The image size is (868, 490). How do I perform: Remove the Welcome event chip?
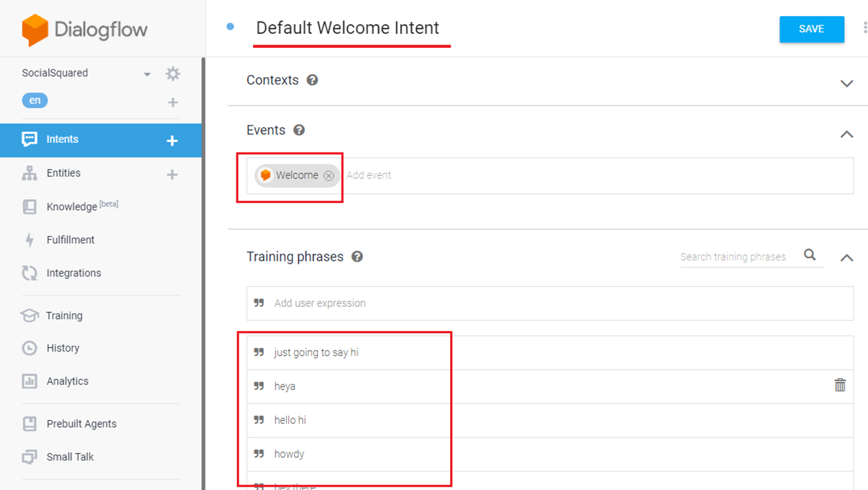[329, 176]
